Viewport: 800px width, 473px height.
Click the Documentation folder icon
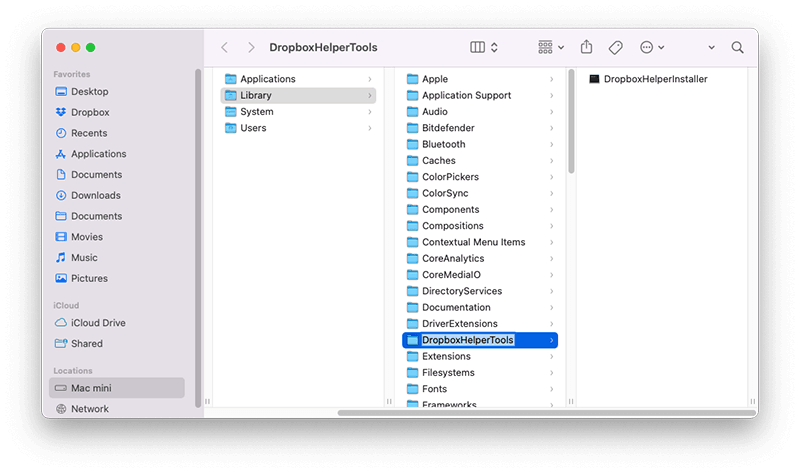pyautogui.click(x=412, y=308)
